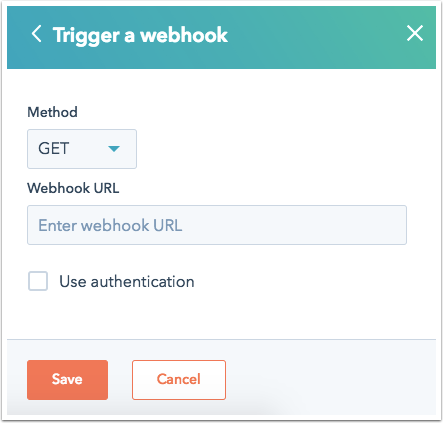Click the Method field label

tap(52, 112)
